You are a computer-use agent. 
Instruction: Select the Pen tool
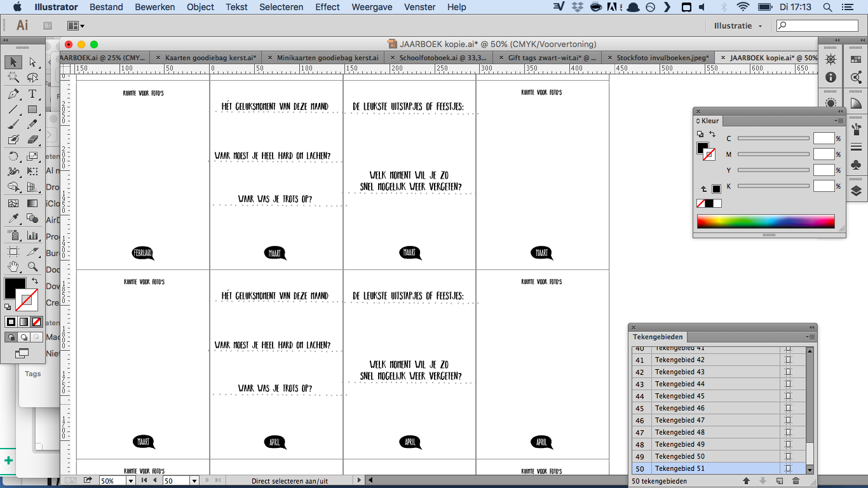pyautogui.click(x=13, y=94)
